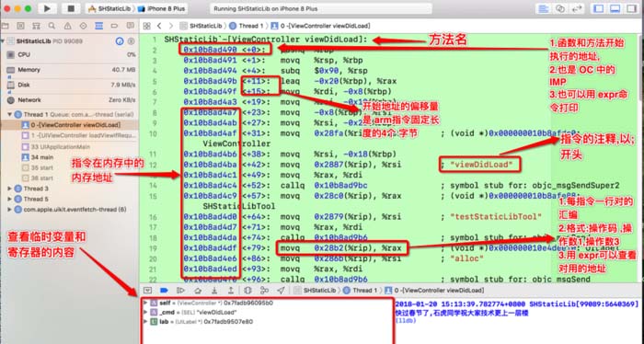
Task: Step over current instruction
Action: pyautogui.click(x=198, y=291)
